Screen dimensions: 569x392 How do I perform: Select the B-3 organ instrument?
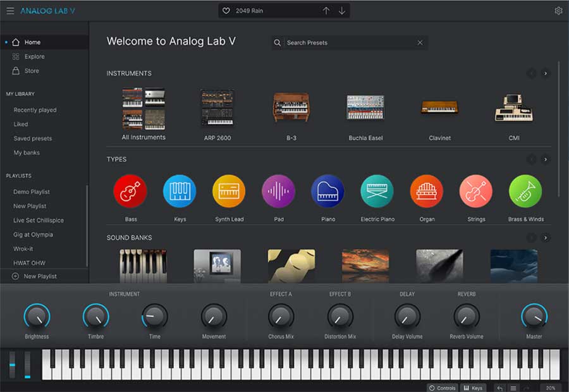[291, 116]
